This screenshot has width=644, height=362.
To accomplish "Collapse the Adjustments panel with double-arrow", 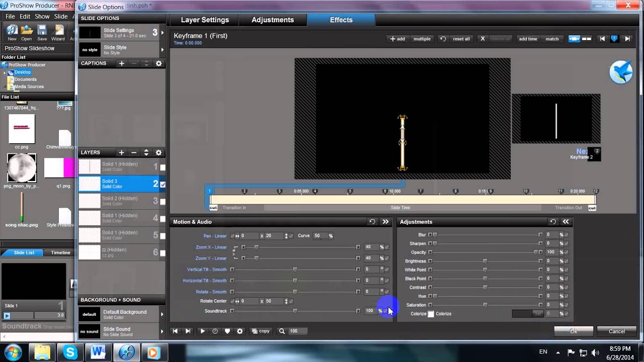I will [566, 222].
